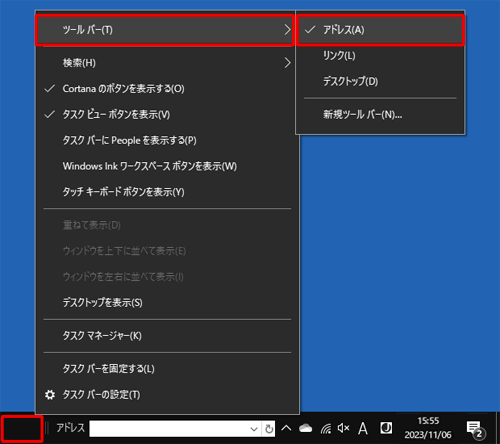Enable タッチ キーボード ボタンを表示(Y)
The width and height of the screenshot is (500, 444).
pyautogui.click(x=167, y=192)
